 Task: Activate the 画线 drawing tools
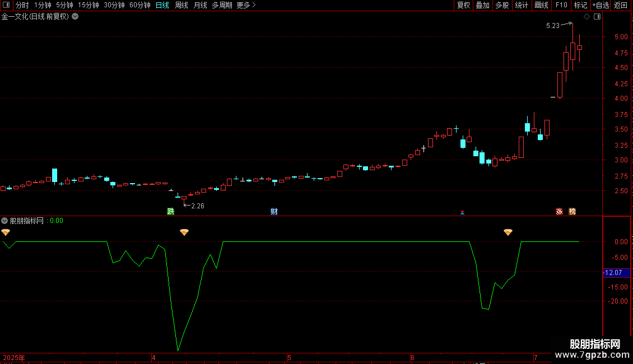point(541,5)
